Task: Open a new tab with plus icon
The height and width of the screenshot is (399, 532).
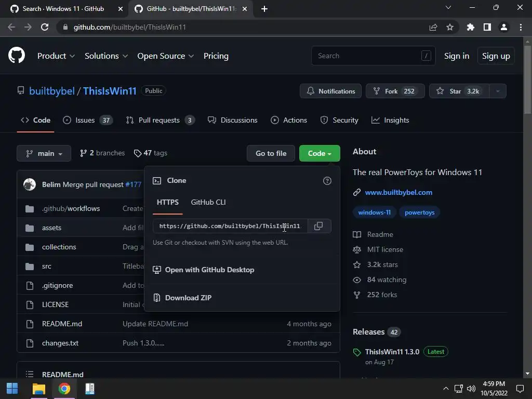Action: tap(264, 9)
